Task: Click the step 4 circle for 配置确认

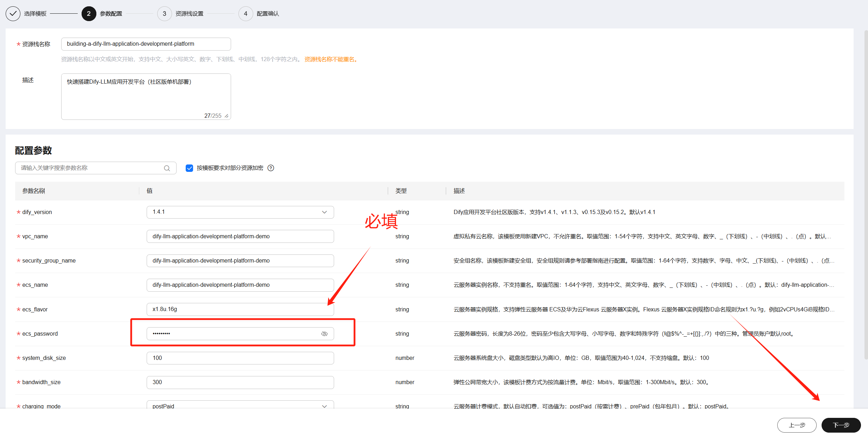Action: pos(245,14)
